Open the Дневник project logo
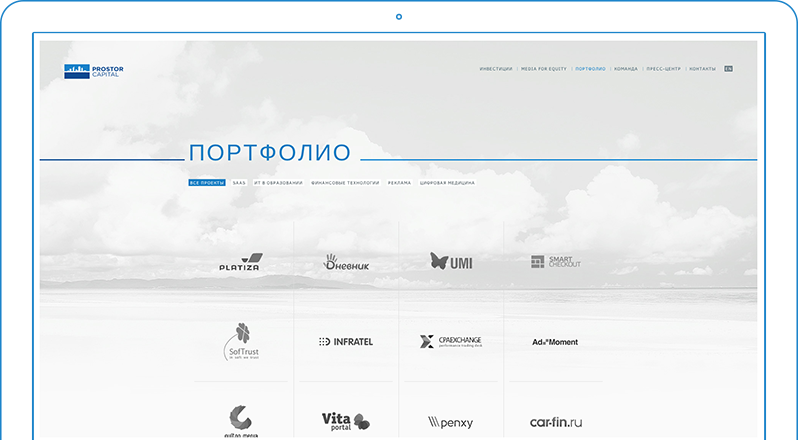Viewport: 798px width, 440px height. click(346, 262)
